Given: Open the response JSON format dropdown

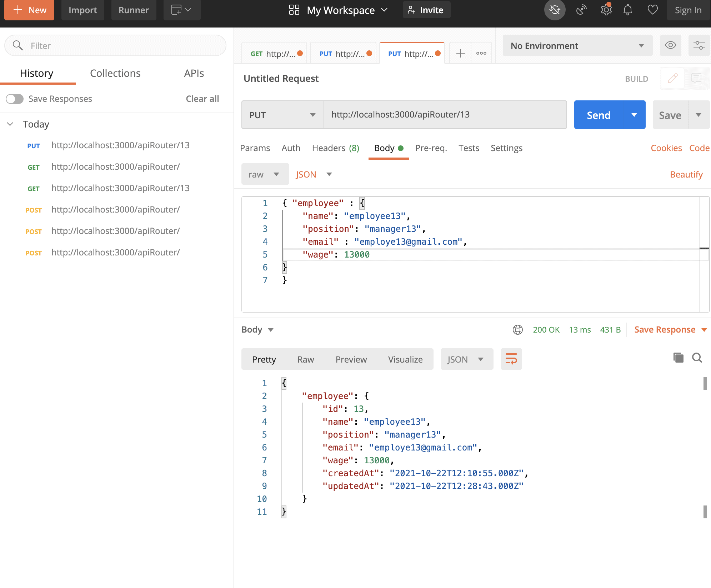Looking at the screenshot, I should point(466,359).
